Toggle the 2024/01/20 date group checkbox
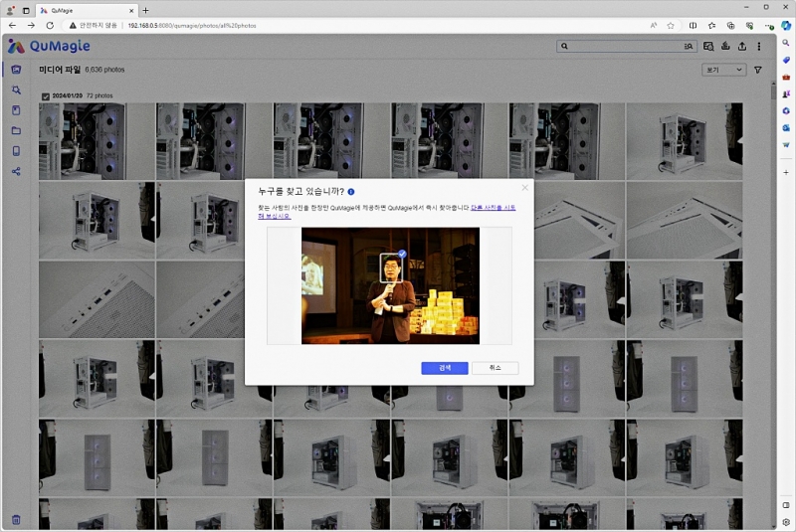The width and height of the screenshot is (796, 532). pos(46,95)
